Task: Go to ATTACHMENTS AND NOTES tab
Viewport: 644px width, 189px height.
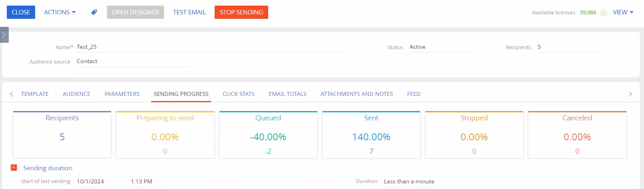Action: pos(357,94)
